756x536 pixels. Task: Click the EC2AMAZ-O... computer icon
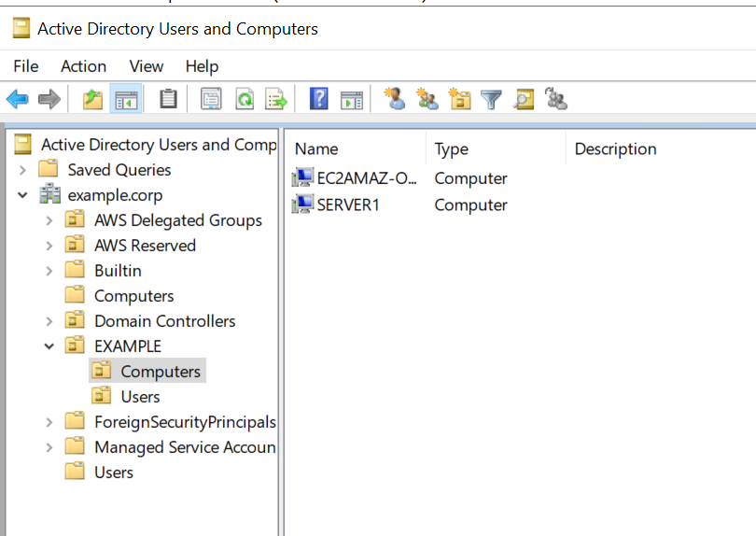(x=302, y=177)
